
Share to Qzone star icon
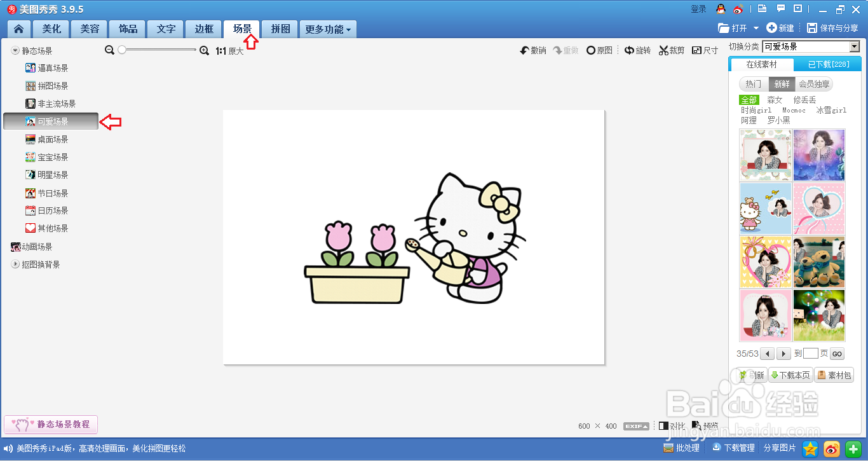tap(810, 449)
